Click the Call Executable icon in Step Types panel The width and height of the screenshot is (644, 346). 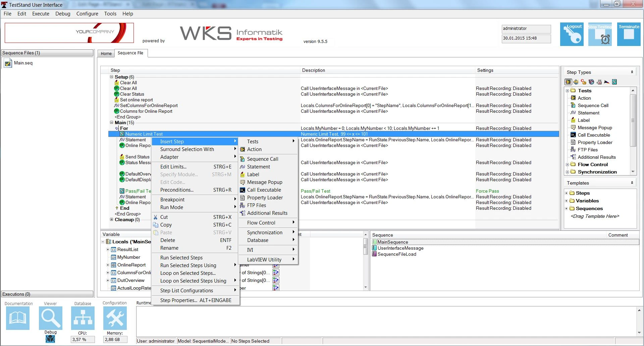573,135
